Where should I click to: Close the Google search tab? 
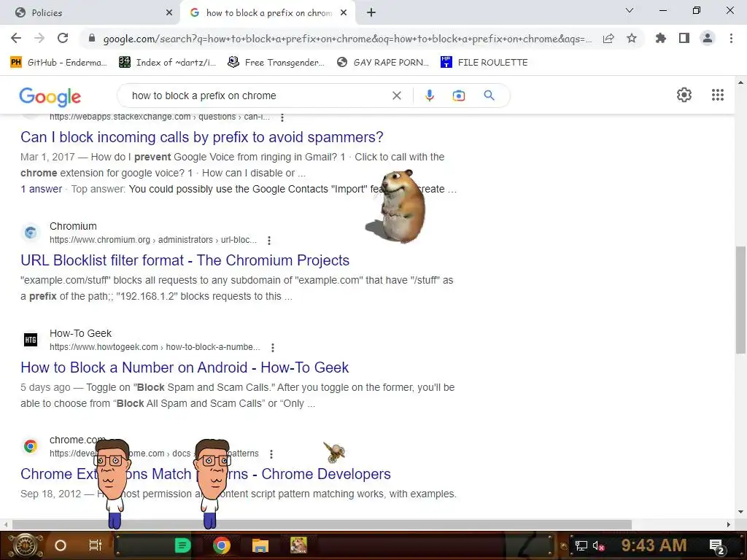click(344, 13)
